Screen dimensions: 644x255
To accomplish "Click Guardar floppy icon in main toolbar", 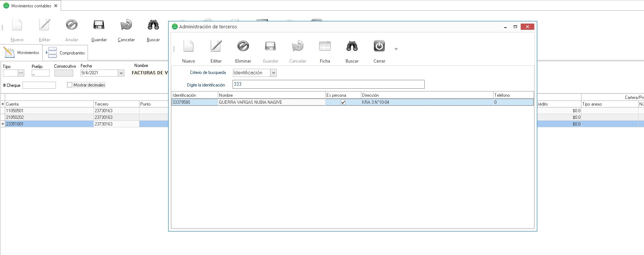I will click(99, 25).
